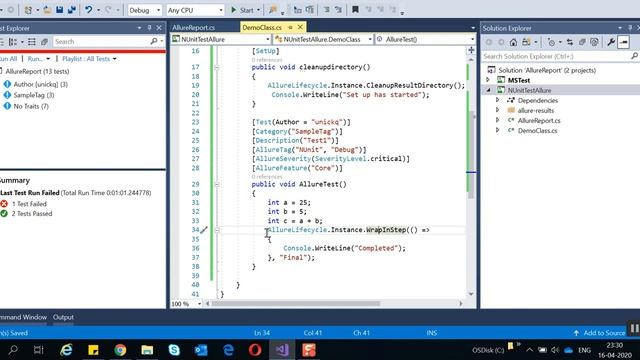Image resolution: width=640 pixels, height=360 pixels.
Task: Expand the allure-results folder
Action: [497, 110]
